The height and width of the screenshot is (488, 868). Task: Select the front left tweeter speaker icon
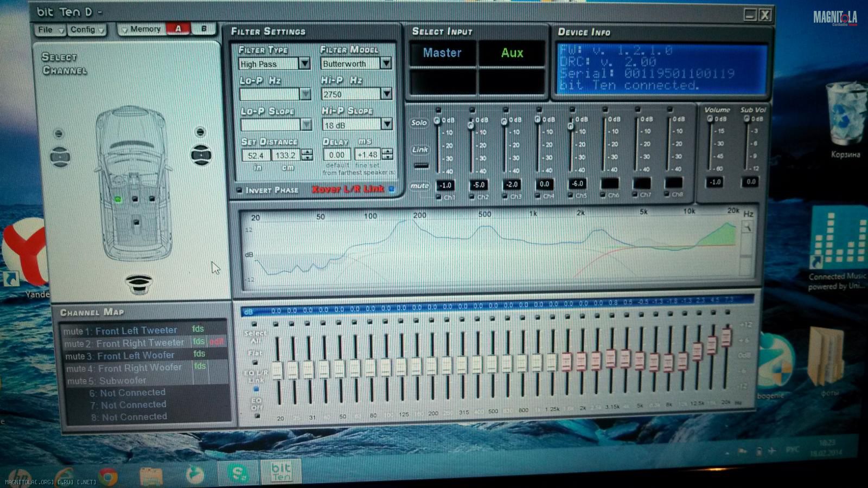[59, 133]
